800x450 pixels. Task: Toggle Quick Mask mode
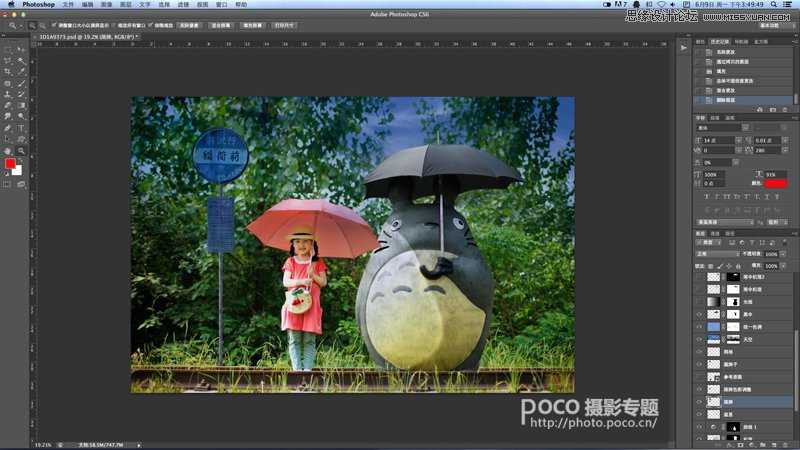point(7,184)
